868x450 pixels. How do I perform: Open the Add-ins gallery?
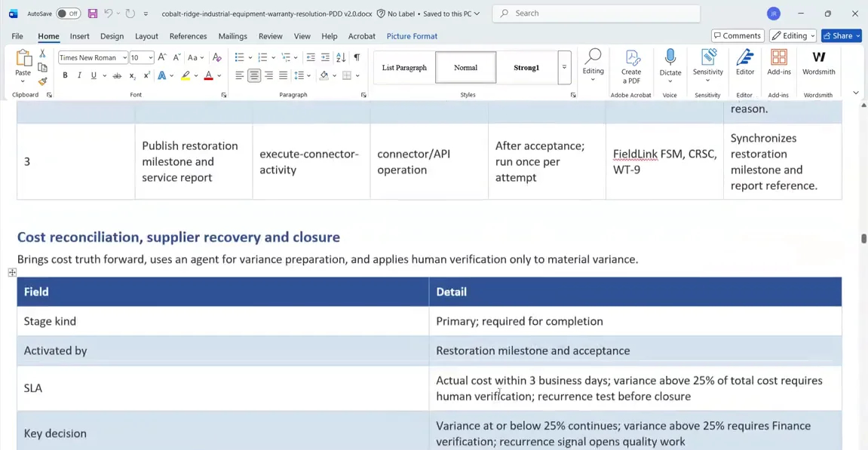tap(779, 62)
